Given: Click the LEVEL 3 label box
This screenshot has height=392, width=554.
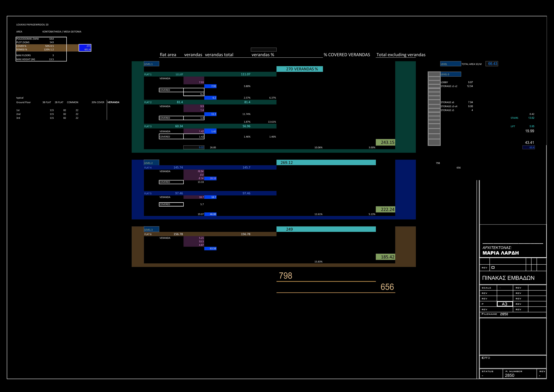Looking at the screenshot, I should point(151,230).
